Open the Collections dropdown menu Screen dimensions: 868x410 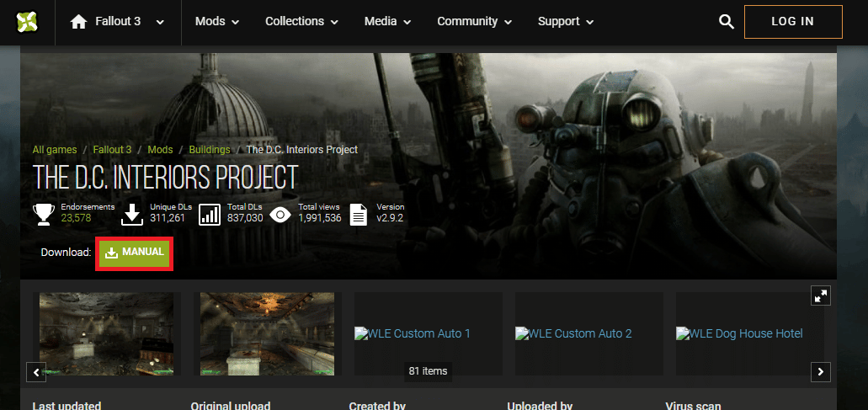(301, 22)
